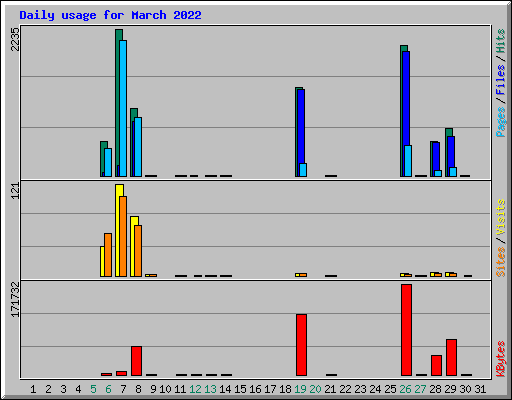Screen dimensions: 512x400
Task: Click green weekend day label 19
Action: [300, 389]
